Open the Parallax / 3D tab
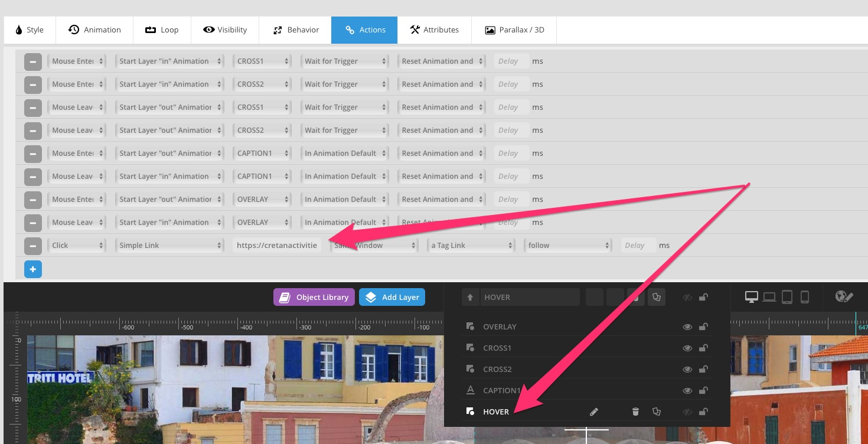 tap(514, 30)
